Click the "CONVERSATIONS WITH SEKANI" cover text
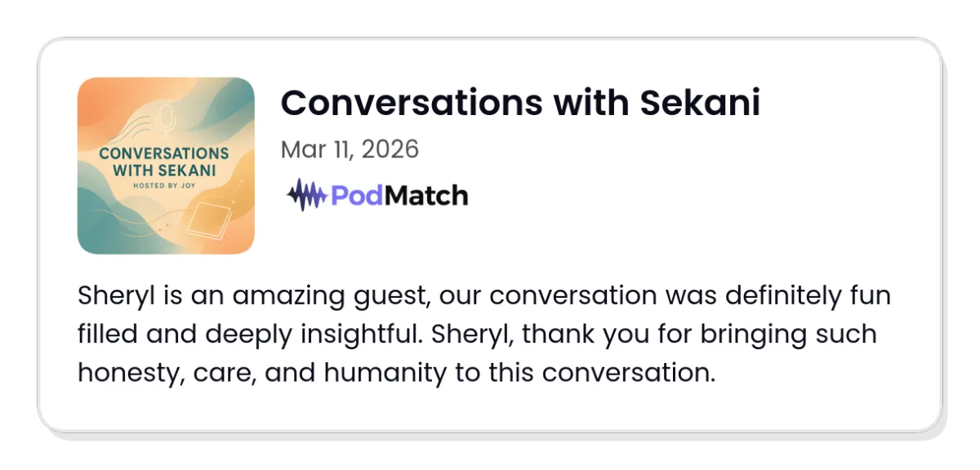 click(164, 162)
